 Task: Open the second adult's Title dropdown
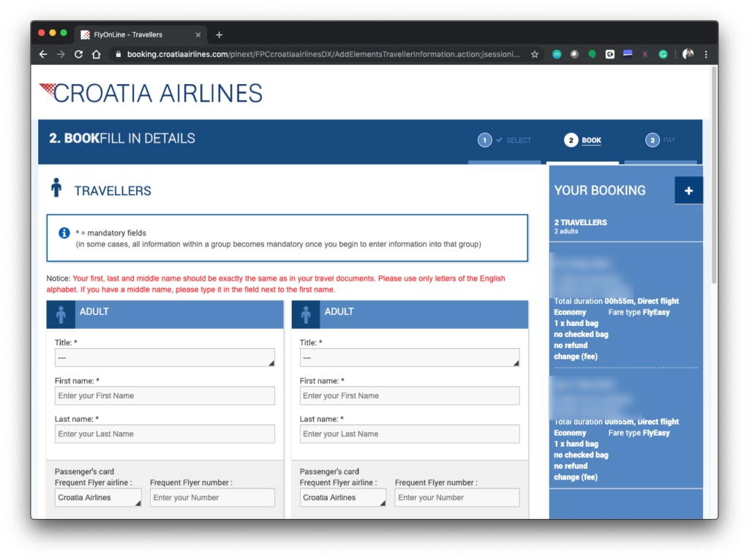click(410, 357)
